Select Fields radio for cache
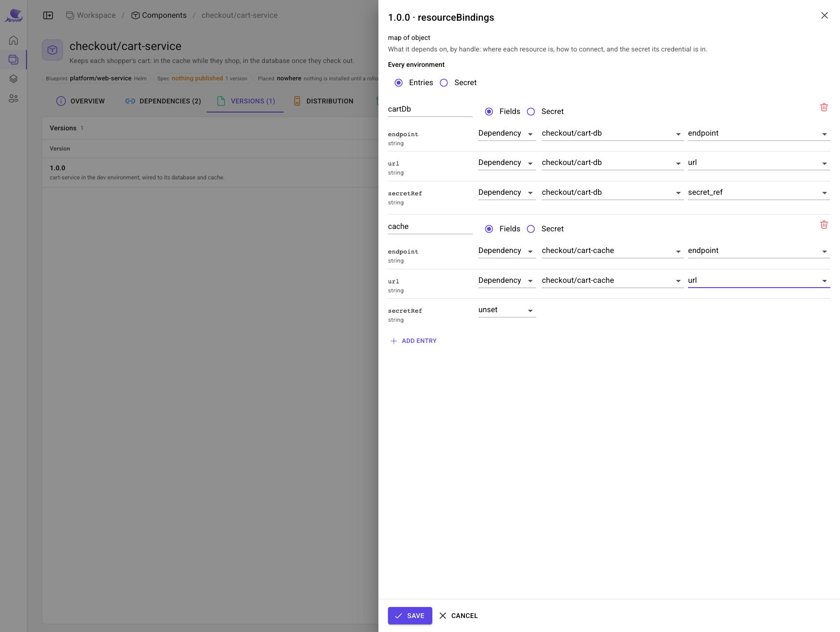Viewport: 840px width, 632px height. pyautogui.click(x=489, y=229)
